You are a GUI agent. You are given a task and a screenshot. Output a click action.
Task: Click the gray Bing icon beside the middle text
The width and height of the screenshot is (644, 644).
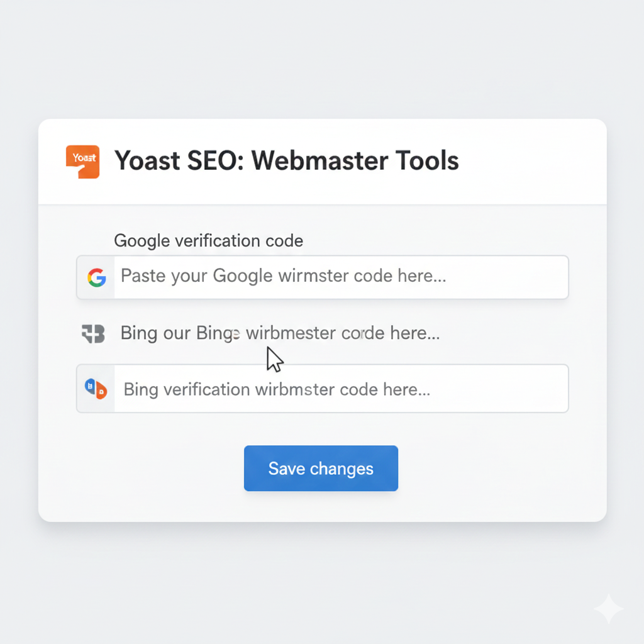[93, 334]
